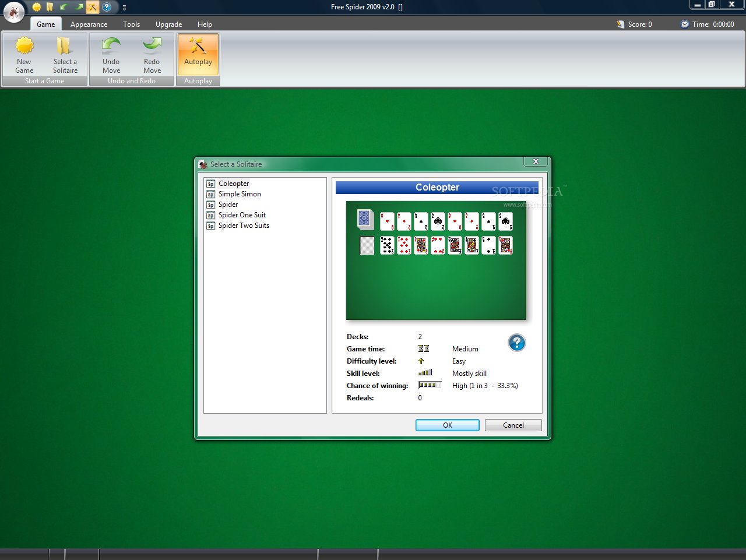Click the blue help button in dialog

coord(516,343)
